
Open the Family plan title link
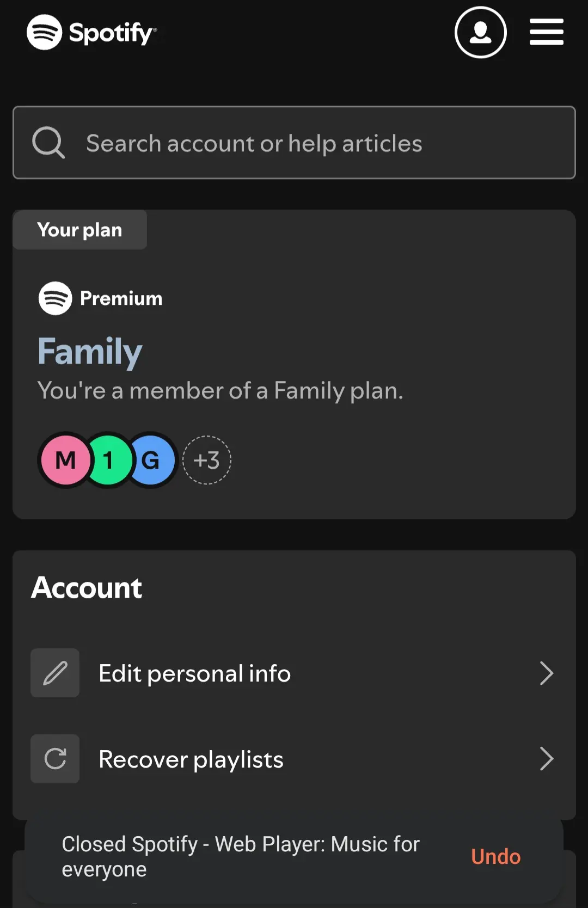point(90,351)
